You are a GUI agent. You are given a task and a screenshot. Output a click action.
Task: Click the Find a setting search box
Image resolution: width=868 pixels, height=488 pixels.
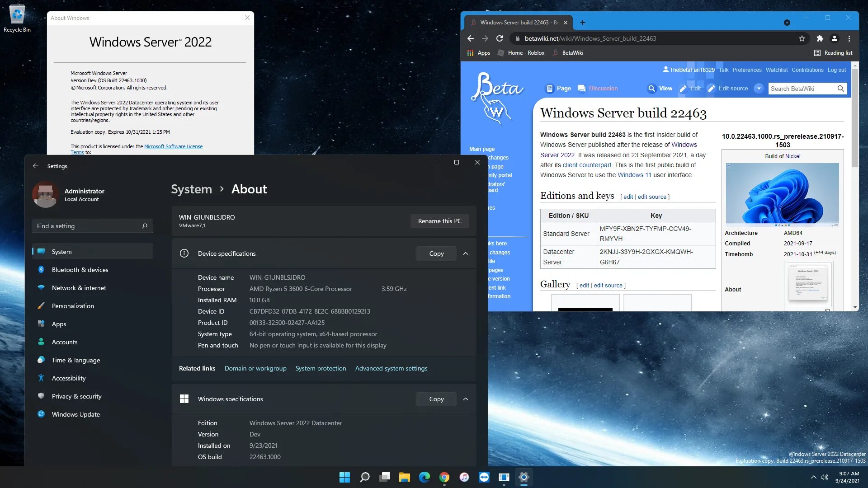coord(93,226)
